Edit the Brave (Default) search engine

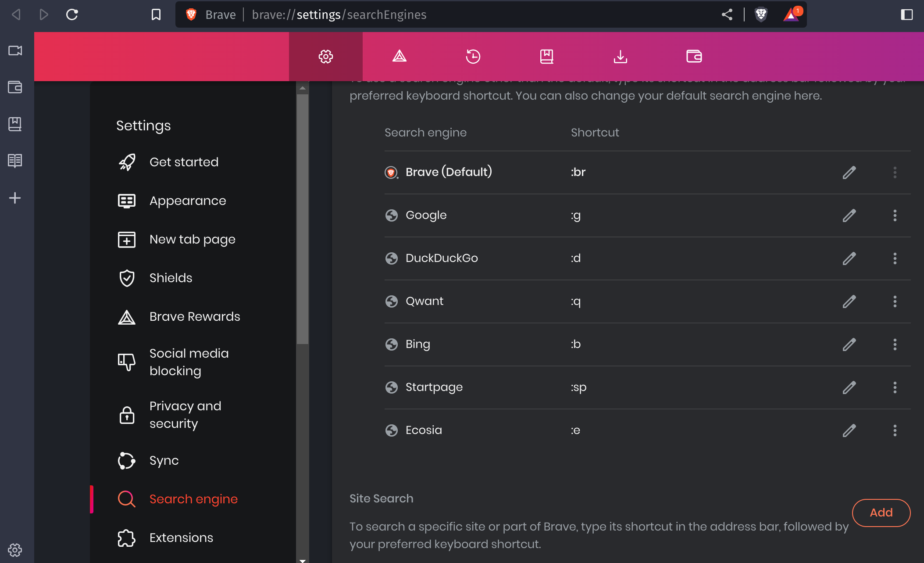coord(849,172)
